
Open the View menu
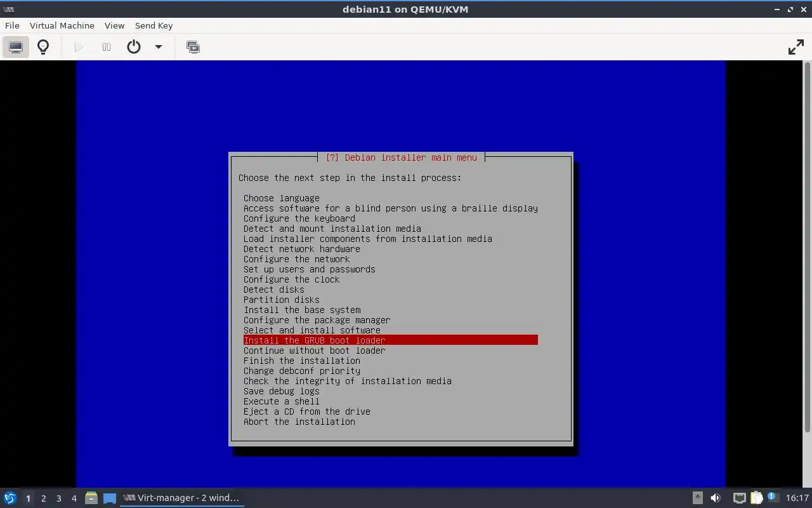(x=114, y=25)
